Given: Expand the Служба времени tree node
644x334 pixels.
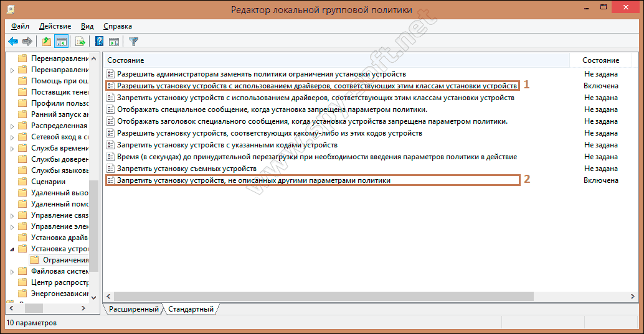Looking at the screenshot, I should [12, 149].
